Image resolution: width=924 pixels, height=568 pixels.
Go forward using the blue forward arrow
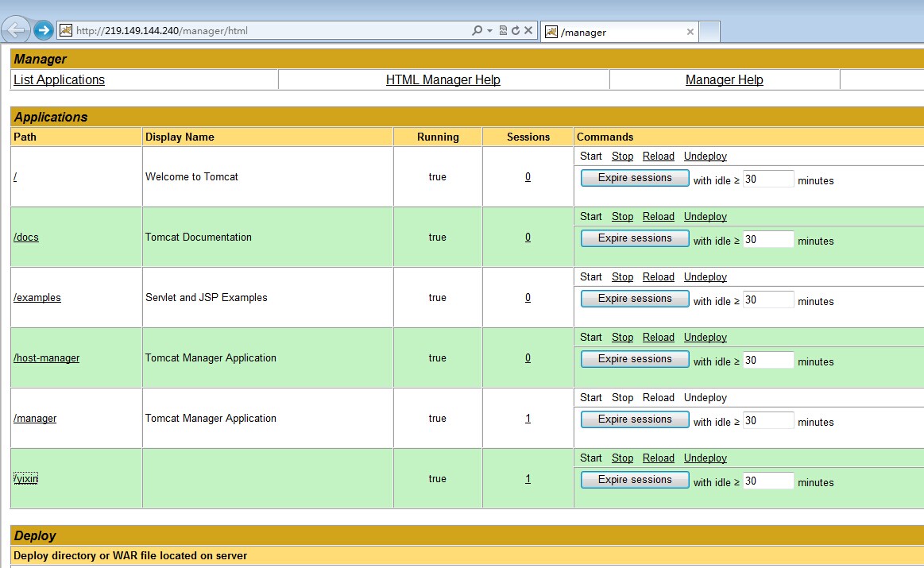point(44,30)
